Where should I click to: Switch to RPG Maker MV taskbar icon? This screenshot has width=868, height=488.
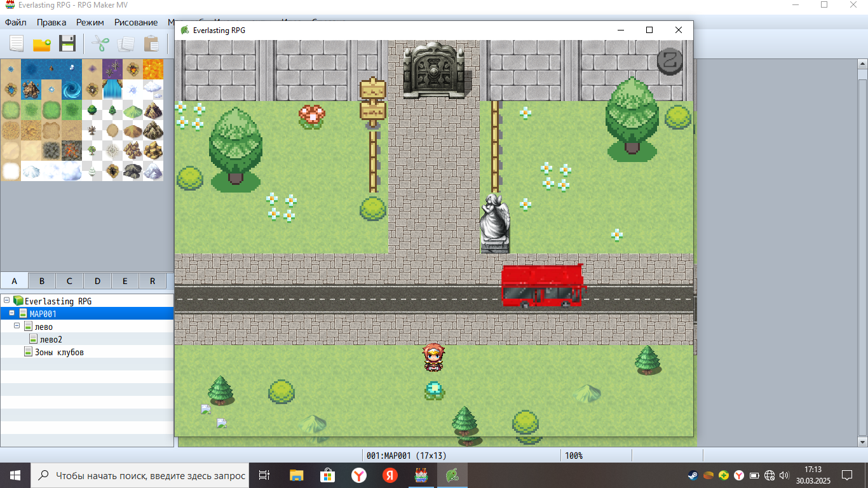pos(421,475)
